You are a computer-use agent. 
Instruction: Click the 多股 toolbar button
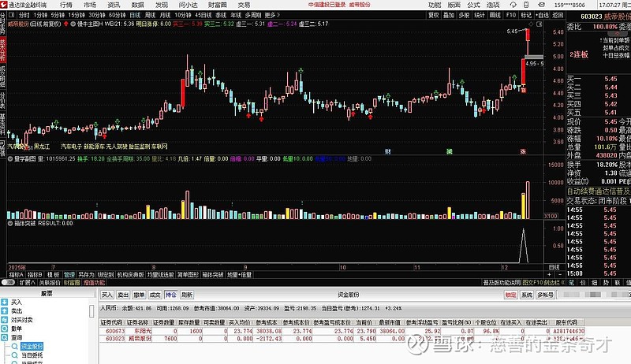click(465, 15)
